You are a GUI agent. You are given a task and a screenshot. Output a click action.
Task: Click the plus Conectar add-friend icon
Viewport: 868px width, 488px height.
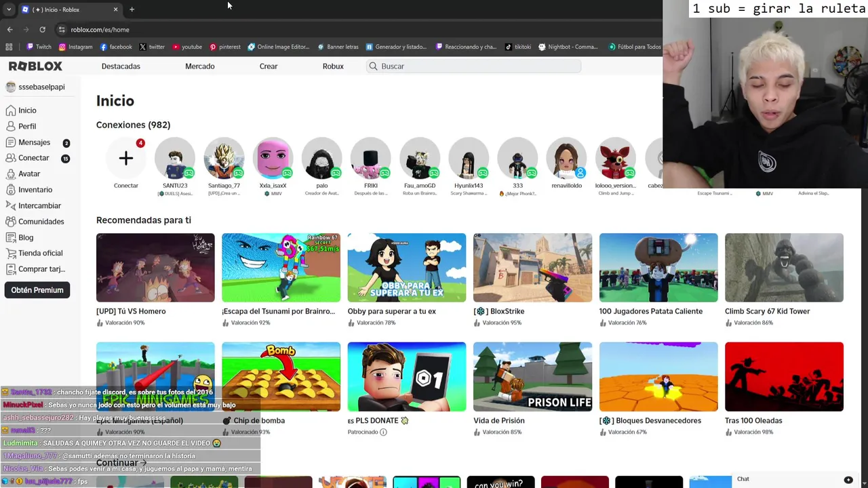click(125, 159)
